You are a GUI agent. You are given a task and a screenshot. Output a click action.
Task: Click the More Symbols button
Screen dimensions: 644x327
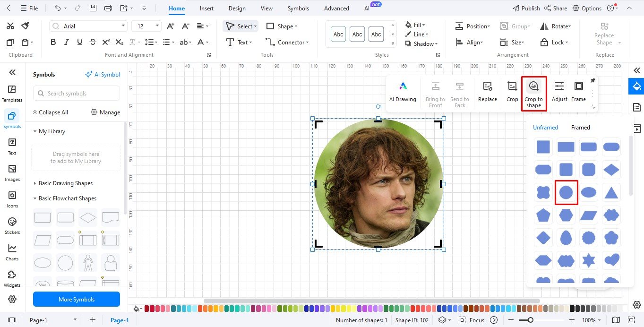pos(76,299)
